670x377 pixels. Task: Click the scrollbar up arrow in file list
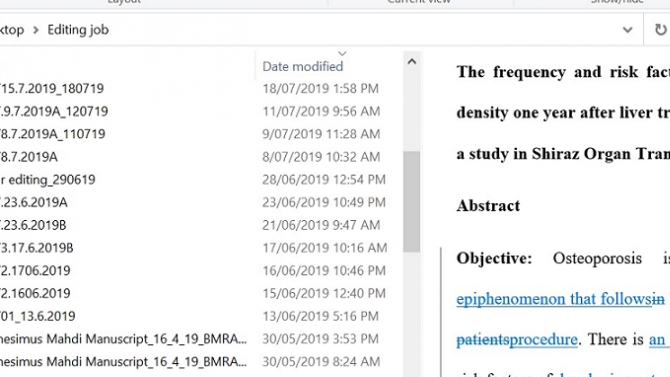pos(411,62)
